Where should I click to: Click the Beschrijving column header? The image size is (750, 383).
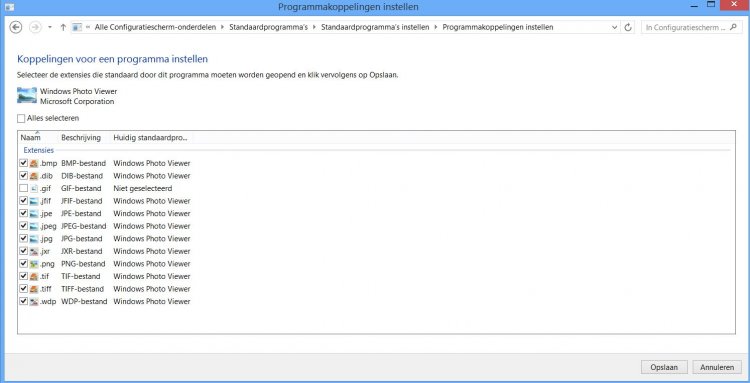coord(81,138)
